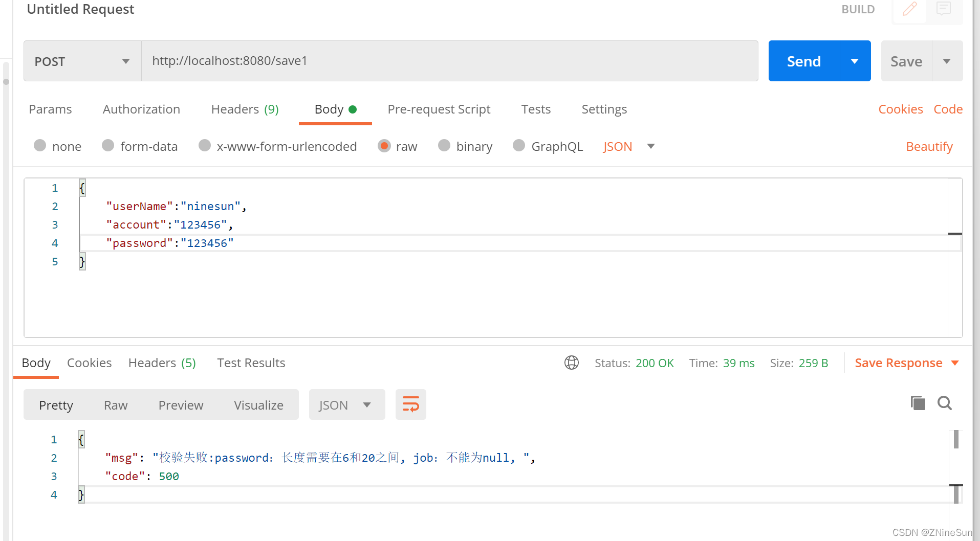Copy response with the copy icon

pyautogui.click(x=918, y=403)
